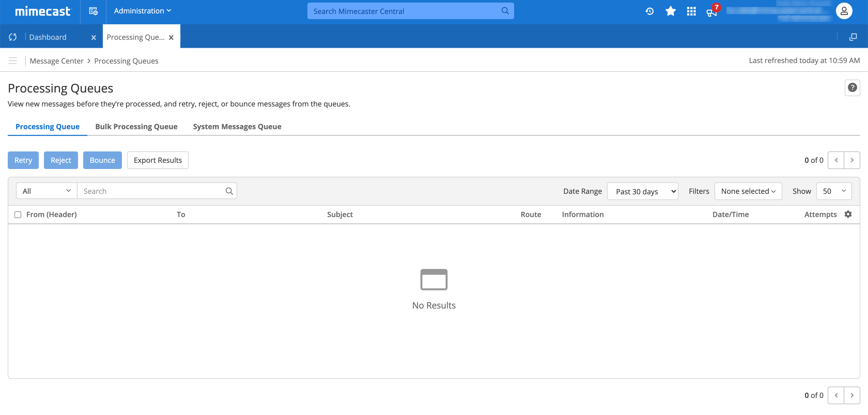Open the pop-out window icon
This screenshot has height=415, width=868.
point(853,37)
